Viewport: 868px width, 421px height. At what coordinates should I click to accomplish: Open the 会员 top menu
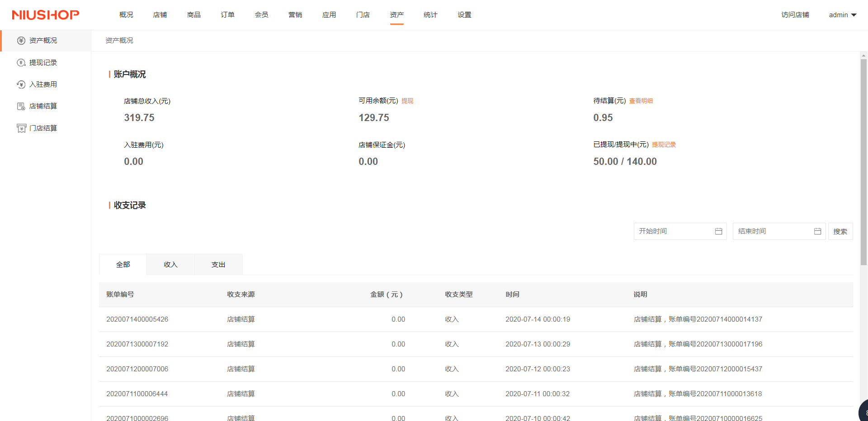tap(261, 15)
